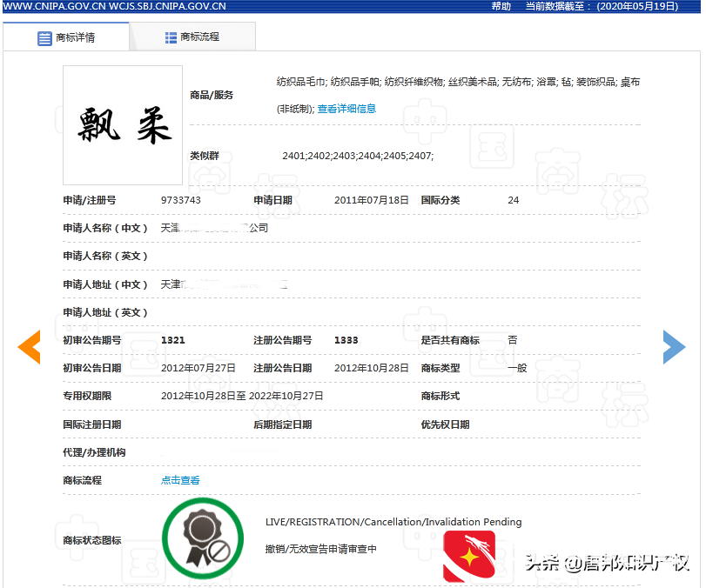Go to the previous trademark with the orange arrow
Viewport: 706px width, 588px height.
(30, 346)
